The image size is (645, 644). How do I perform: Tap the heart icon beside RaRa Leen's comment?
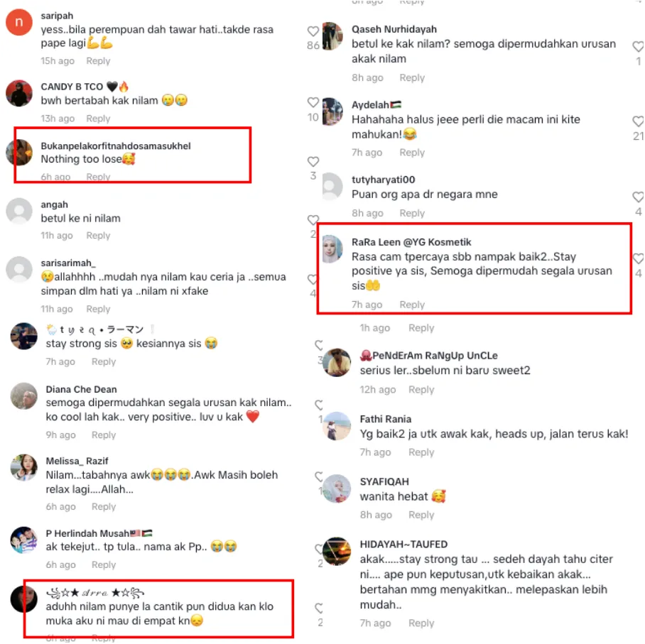639,258
